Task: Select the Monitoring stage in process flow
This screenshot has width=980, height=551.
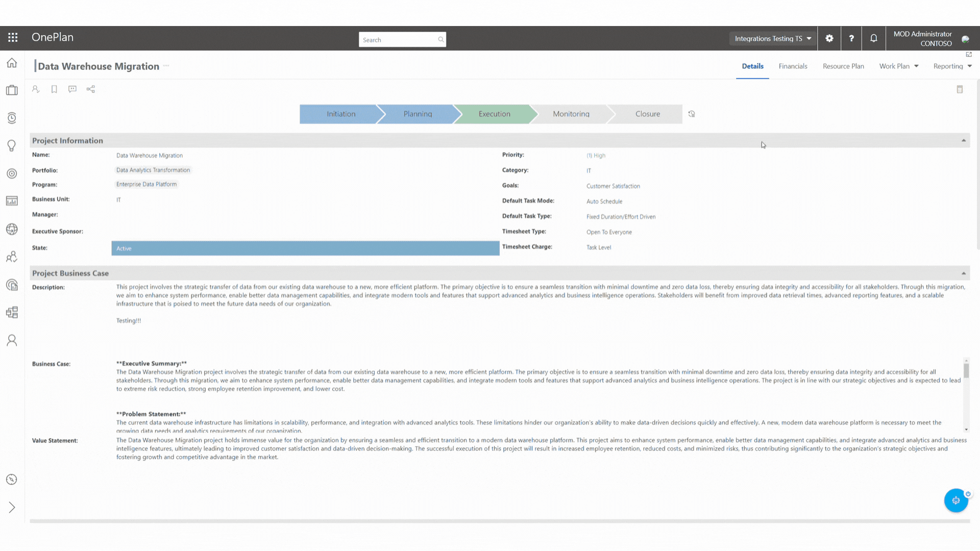Action: 571,114
